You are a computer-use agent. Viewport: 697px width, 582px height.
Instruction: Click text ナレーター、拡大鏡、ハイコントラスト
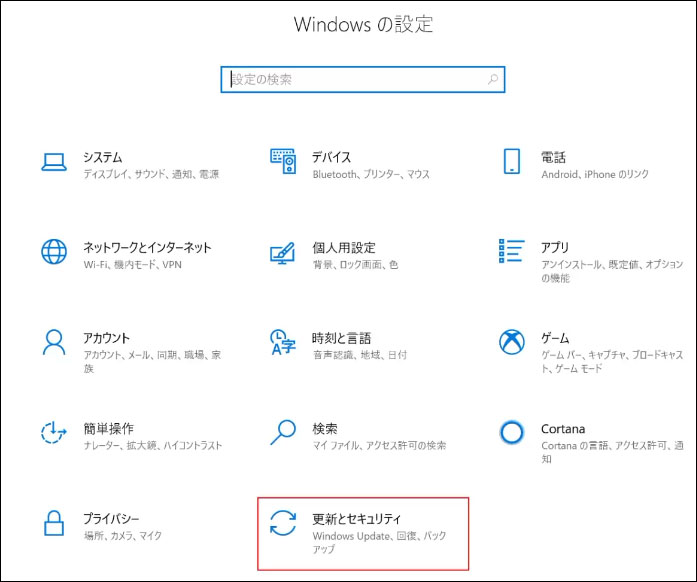(152, 445)
